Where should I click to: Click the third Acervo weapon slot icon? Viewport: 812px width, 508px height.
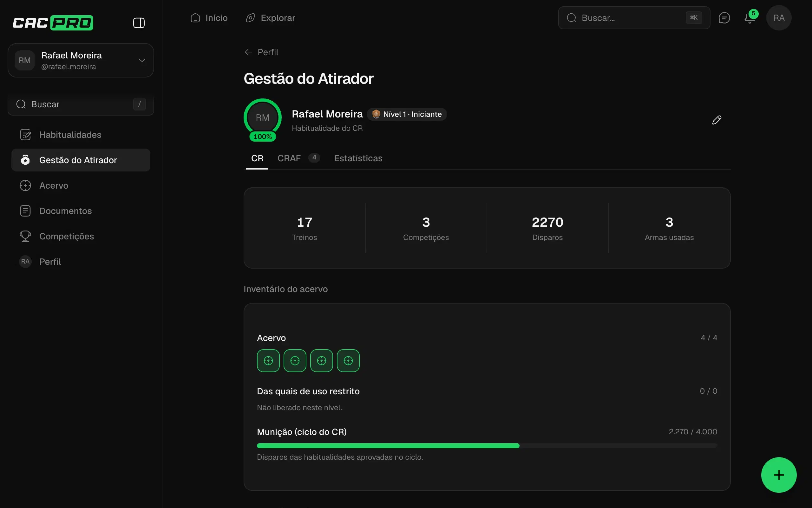(x=321, y=361)
